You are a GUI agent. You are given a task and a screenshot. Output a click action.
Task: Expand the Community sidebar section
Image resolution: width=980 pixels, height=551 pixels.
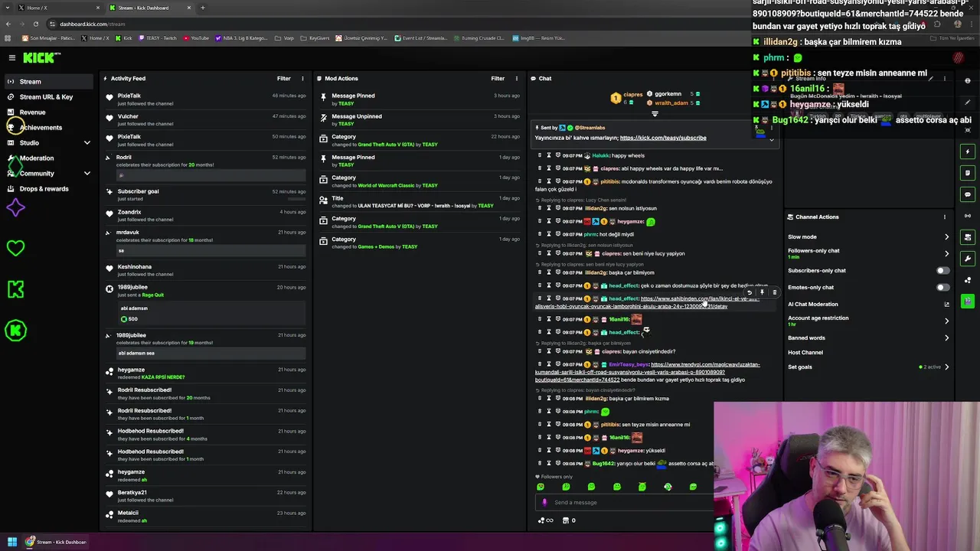(x=87, y=173)
